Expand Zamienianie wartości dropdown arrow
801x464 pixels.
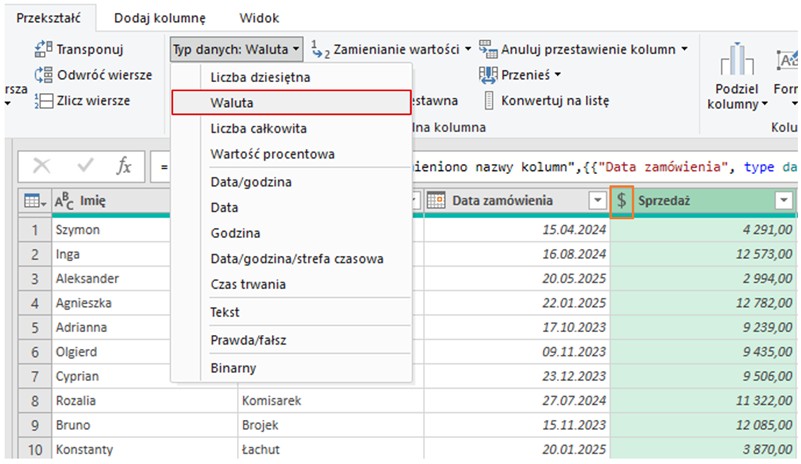pos(467,49)
